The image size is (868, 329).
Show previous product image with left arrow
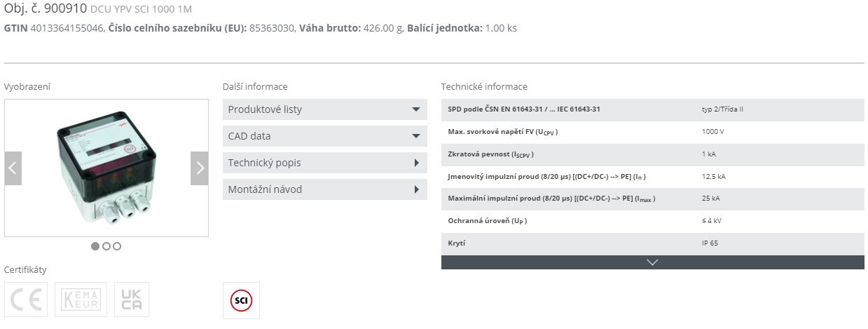13,168
